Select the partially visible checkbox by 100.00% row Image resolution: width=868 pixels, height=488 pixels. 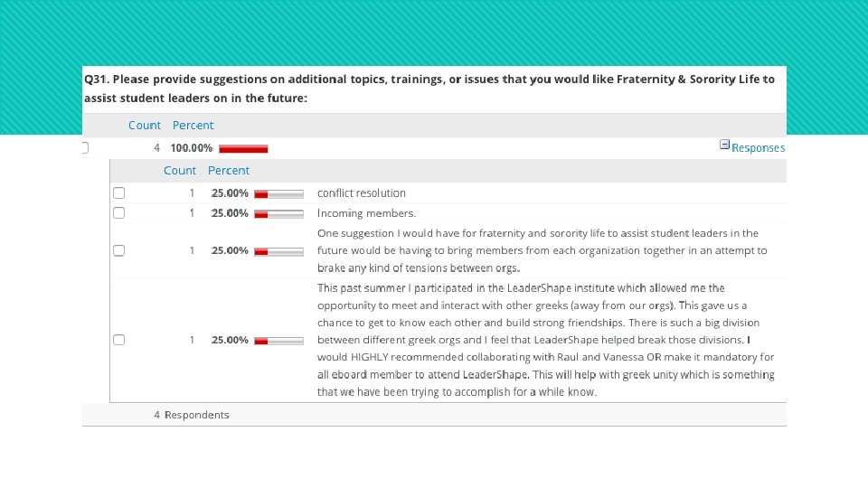coord(85,147)
